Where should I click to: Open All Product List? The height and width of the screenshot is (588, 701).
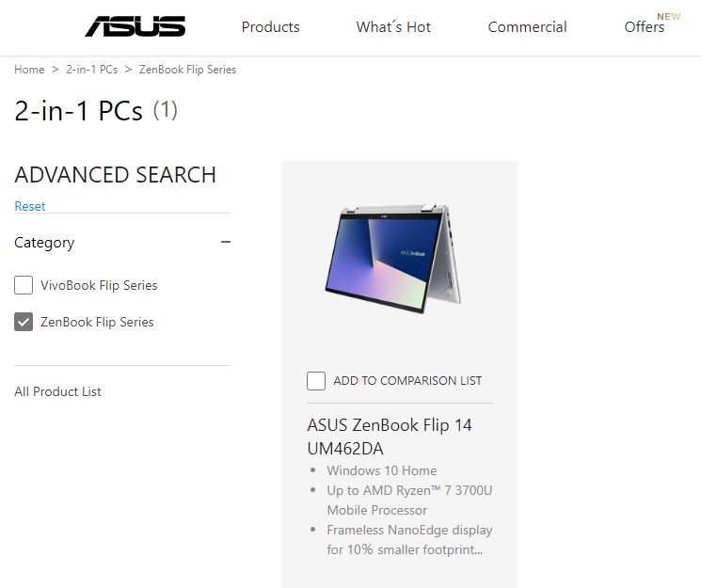point(57,391)
